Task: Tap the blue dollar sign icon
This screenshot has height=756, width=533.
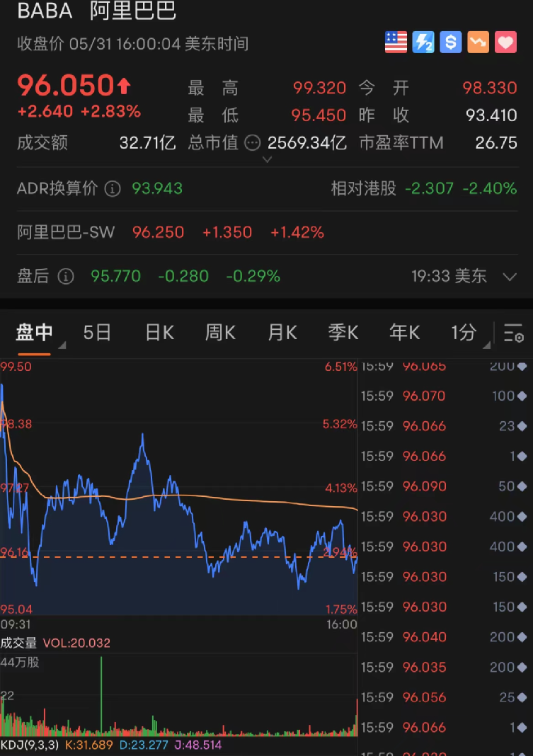Action: pyautogui.click(x=451, y=42)
